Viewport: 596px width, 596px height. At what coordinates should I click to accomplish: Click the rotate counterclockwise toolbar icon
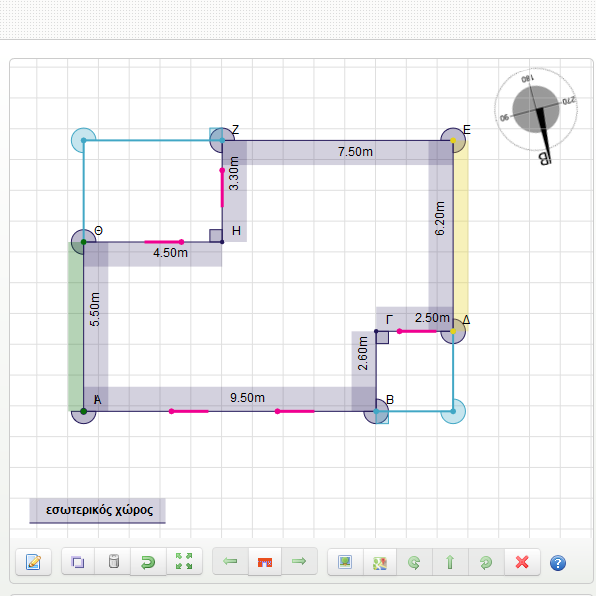pos(486,562)
